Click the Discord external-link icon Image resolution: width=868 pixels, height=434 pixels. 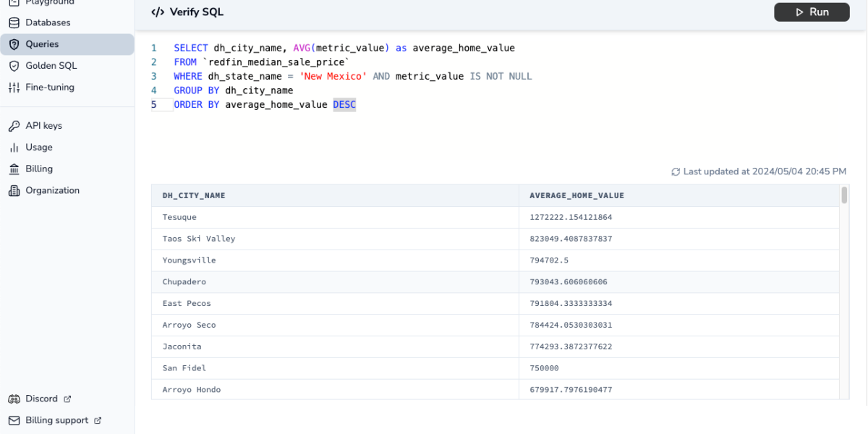coord(67,399)
